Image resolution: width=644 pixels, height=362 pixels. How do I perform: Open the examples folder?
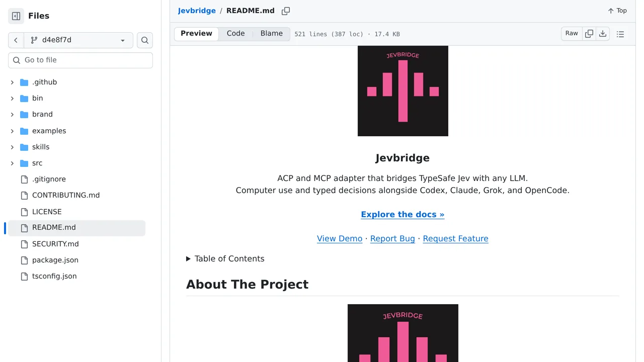[49, 131]
